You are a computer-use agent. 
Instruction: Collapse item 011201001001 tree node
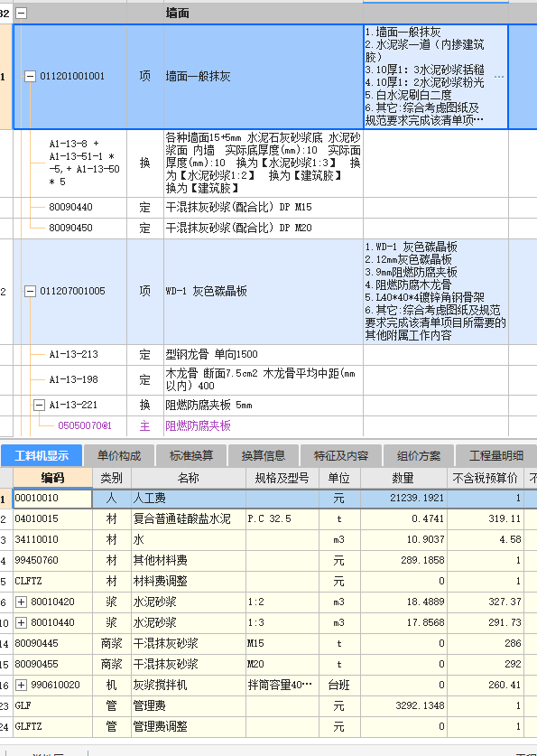[31, 76]
